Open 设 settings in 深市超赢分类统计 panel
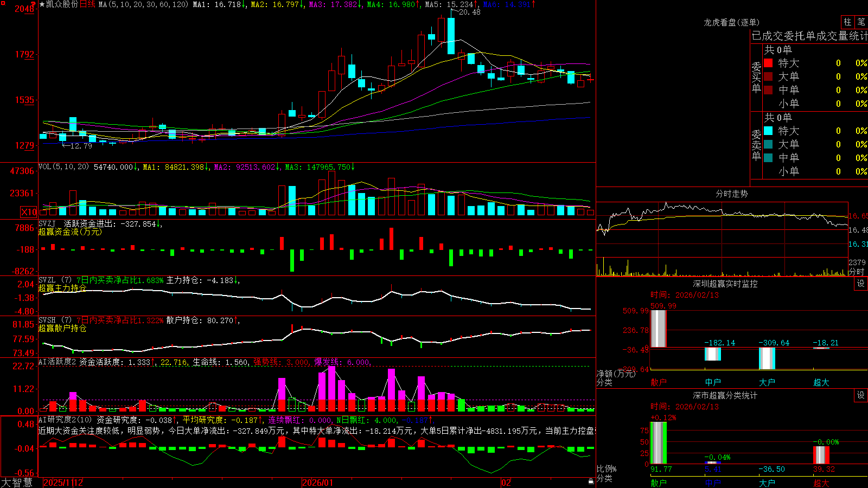This screenshot has height=488, width=868. pyautogui.click(x=861, y=395)
